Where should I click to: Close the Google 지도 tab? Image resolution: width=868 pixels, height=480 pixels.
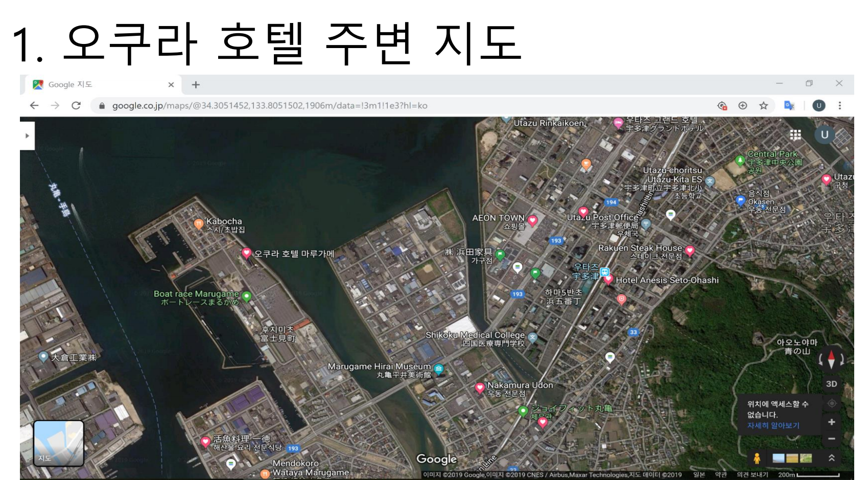pos(171,85)
